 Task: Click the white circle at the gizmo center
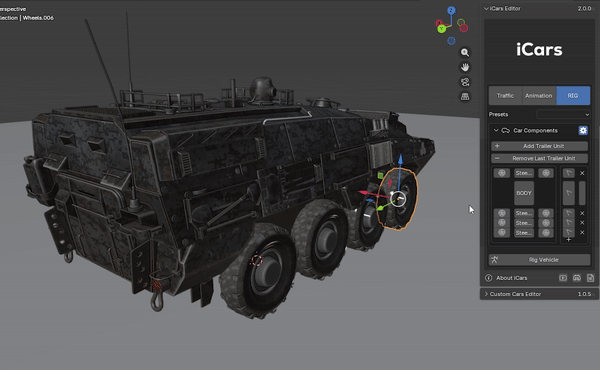pyautogui.click(x=398, y=199)
